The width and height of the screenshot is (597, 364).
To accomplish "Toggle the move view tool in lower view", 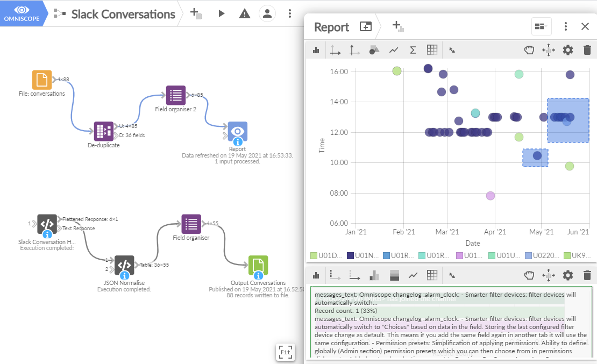I will [x=549, y=275].
